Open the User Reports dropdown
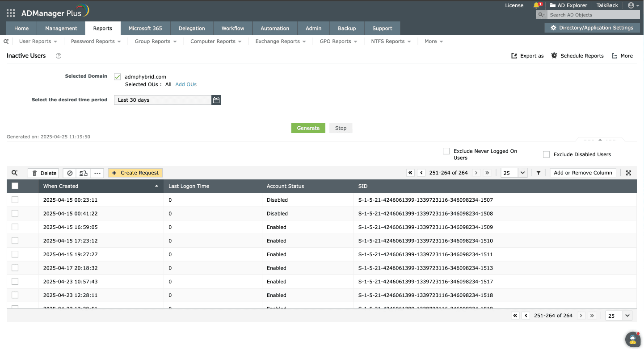The width and height of the screenshot is (644, 349). [38, 41]
